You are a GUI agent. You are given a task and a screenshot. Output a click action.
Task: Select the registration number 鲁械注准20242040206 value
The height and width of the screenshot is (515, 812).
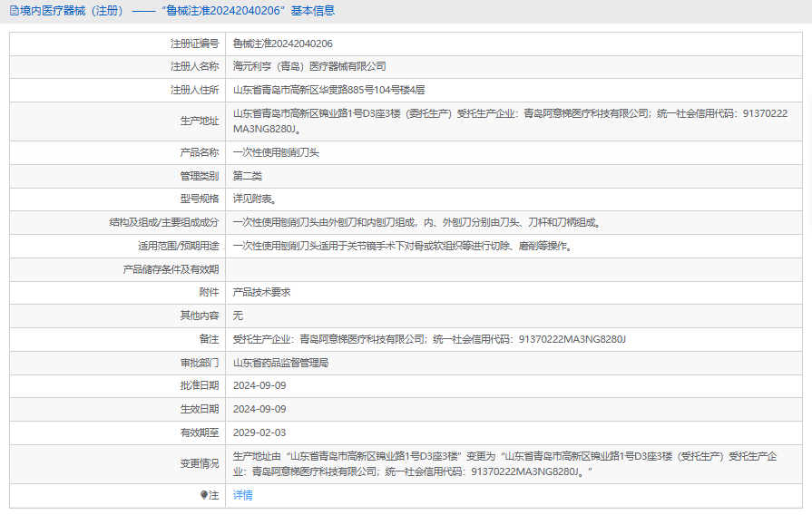pyautogui.click(x=282, y=44)
